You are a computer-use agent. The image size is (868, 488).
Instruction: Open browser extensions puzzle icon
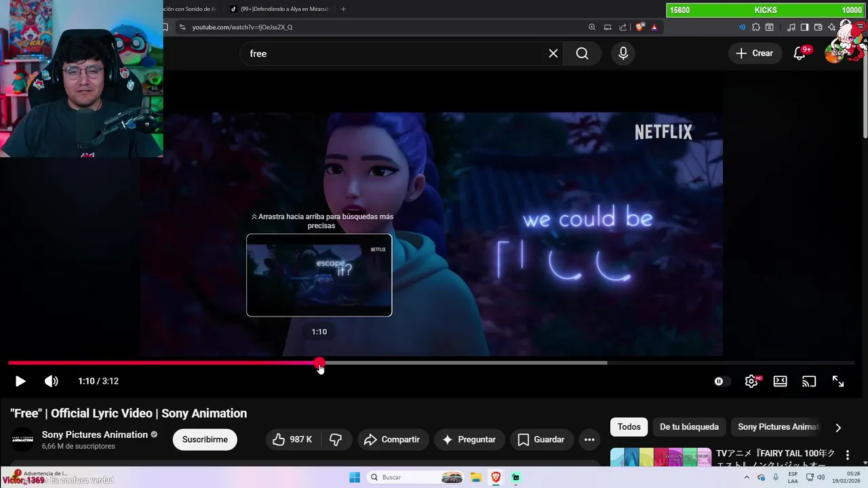(x=756, y=27)
